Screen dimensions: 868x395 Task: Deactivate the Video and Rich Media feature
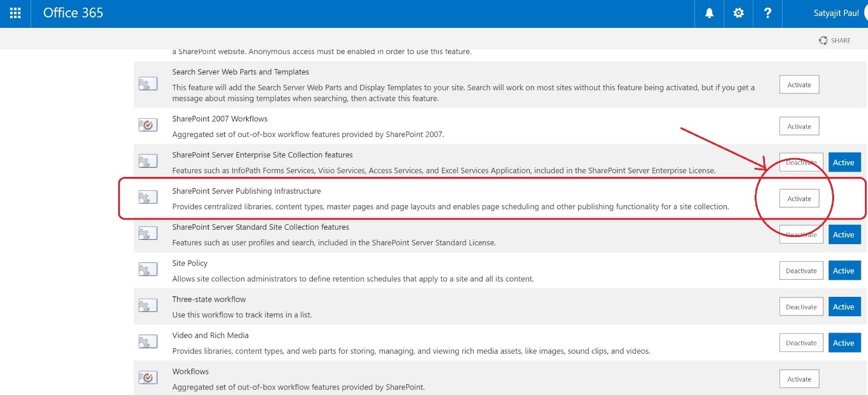point(801,343)
